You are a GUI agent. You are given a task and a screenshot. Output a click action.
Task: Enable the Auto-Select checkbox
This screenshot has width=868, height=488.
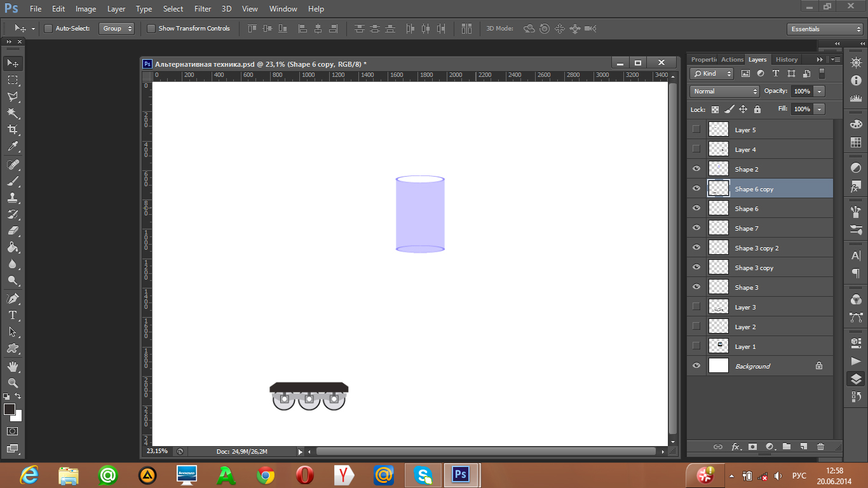(x=48, y=29)
